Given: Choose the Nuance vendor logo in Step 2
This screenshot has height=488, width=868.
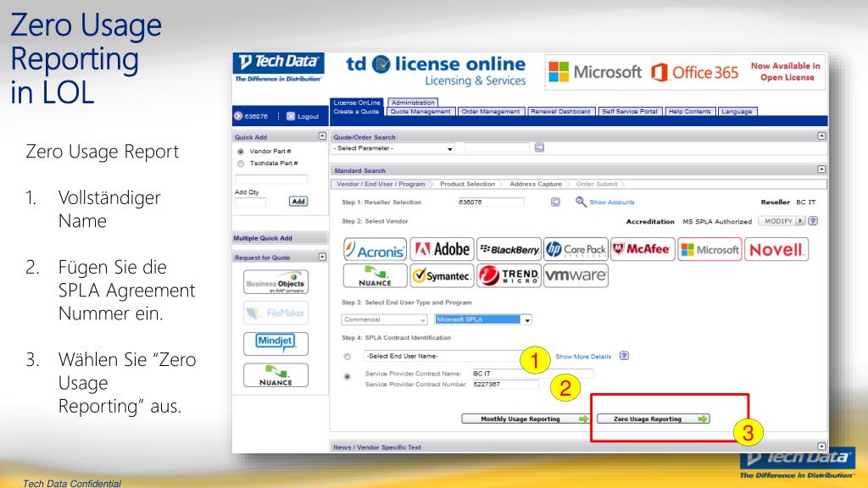Looking at the screenshot, I should (x=375, y=275).
